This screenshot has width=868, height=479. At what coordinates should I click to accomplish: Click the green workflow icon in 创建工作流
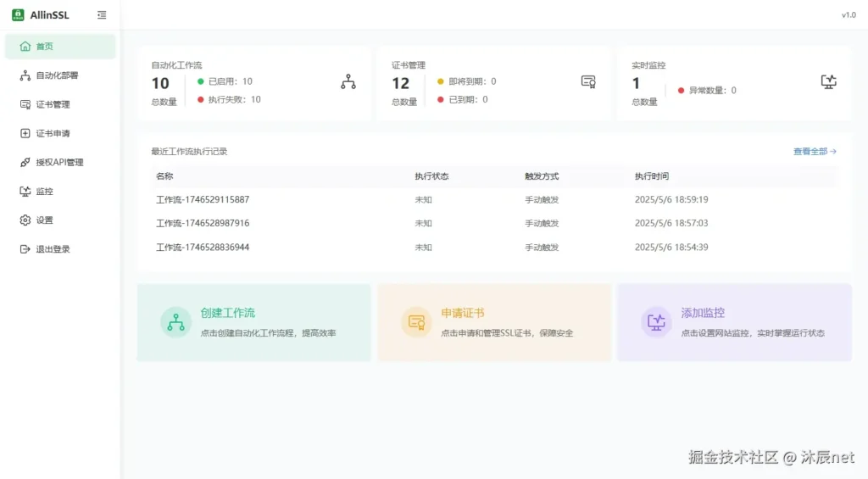[176, 322]
